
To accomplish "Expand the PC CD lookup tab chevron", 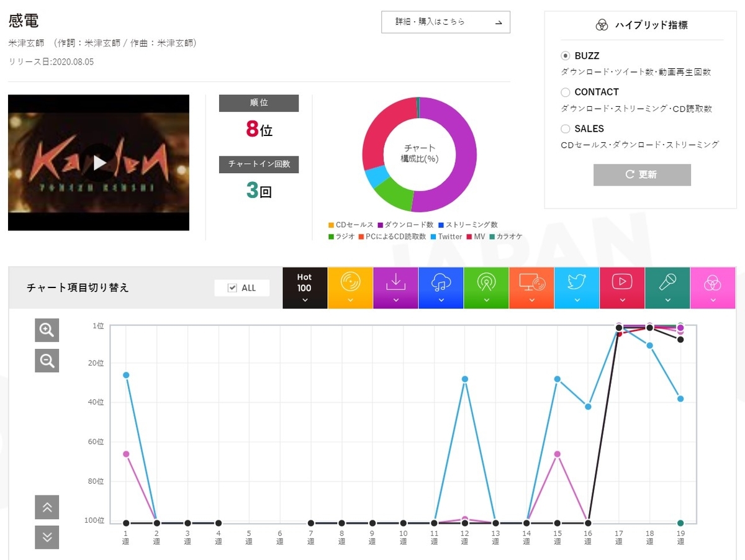I will pos(531,300).
